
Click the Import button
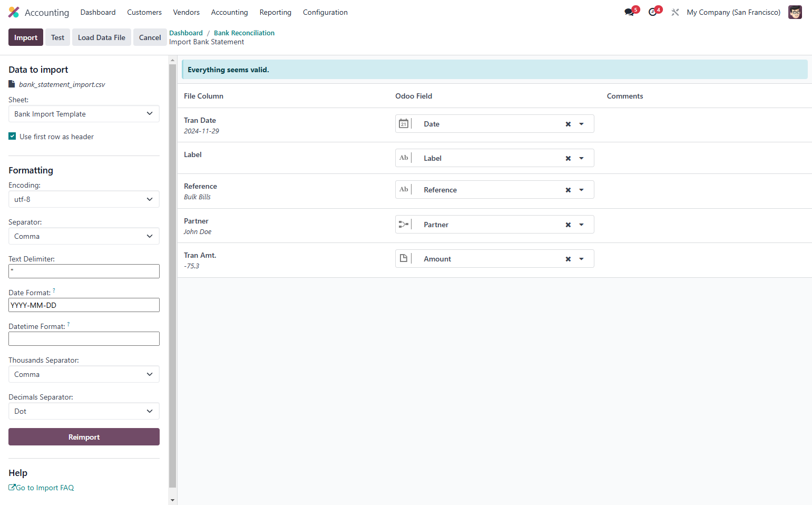[26, 37]
